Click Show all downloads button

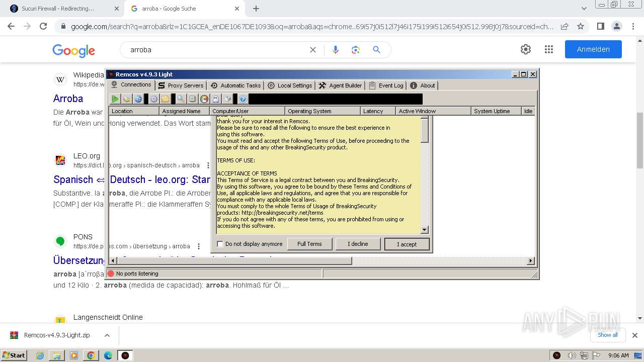pos(608,335)
